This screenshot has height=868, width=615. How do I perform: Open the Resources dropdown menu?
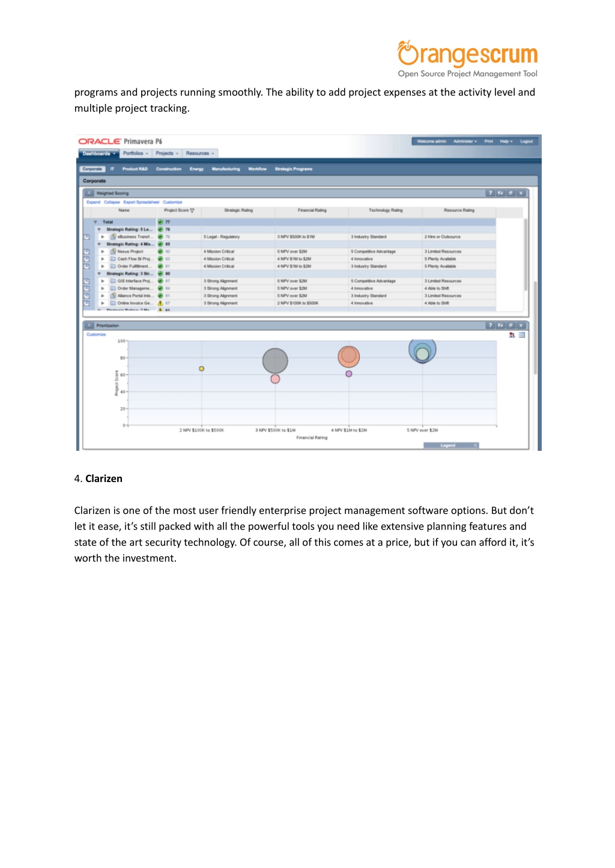(x=200, y=154)
